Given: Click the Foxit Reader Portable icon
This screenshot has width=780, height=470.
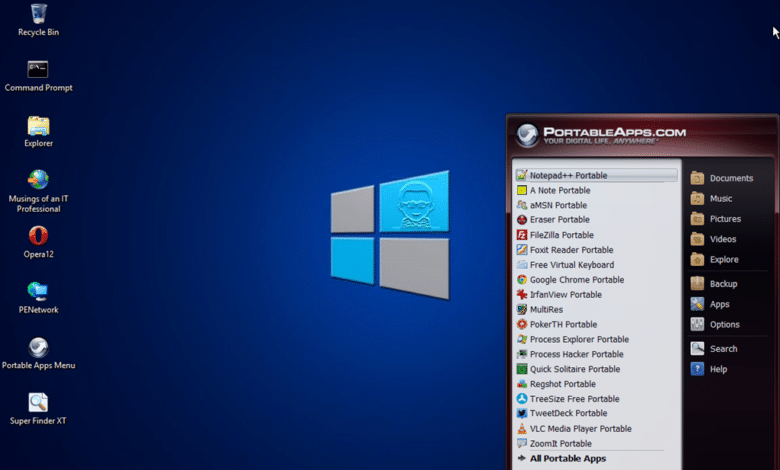Looking at the screenshot, I should (522, 250).
